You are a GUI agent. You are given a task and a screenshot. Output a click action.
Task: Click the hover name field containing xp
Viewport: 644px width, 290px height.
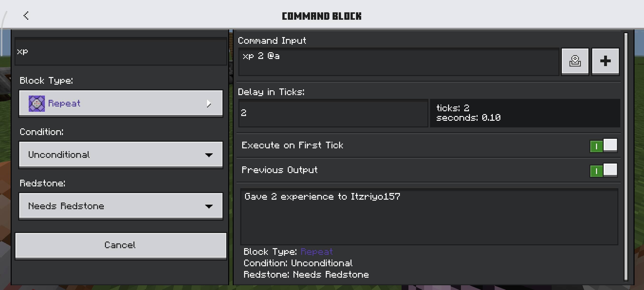coord(120,52)
